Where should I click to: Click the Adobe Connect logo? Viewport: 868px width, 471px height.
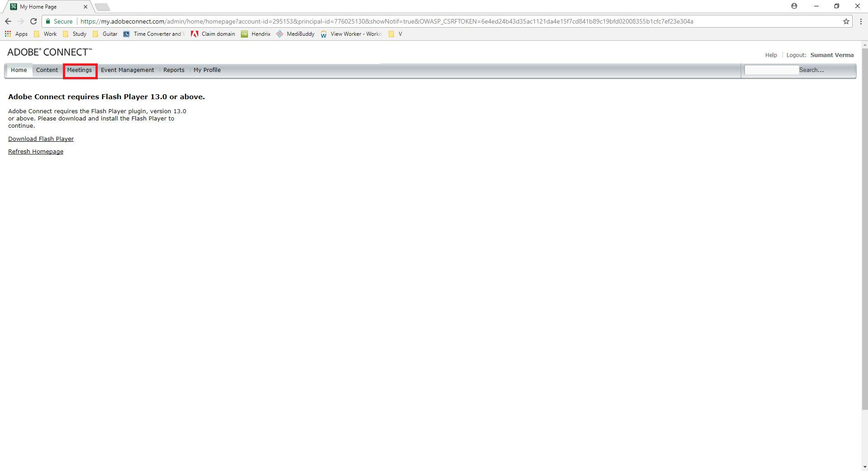pyautogui.click(x=50, y=52)
